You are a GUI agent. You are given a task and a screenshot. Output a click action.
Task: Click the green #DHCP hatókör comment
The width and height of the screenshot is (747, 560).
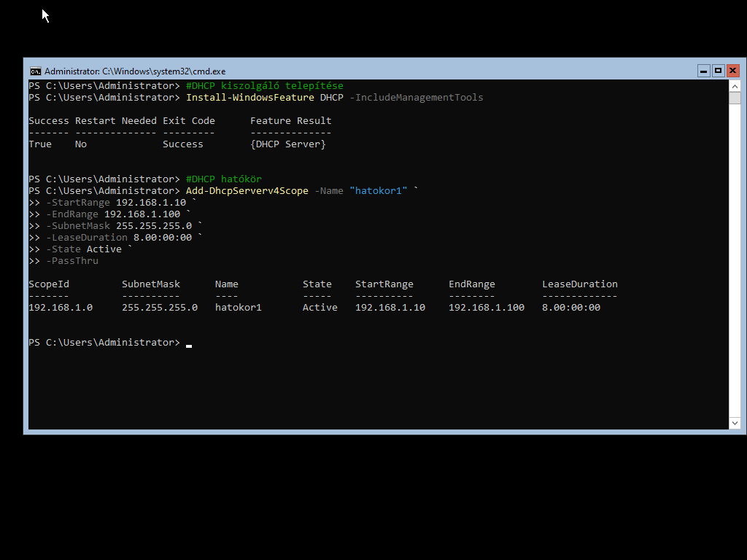point(223,179)
